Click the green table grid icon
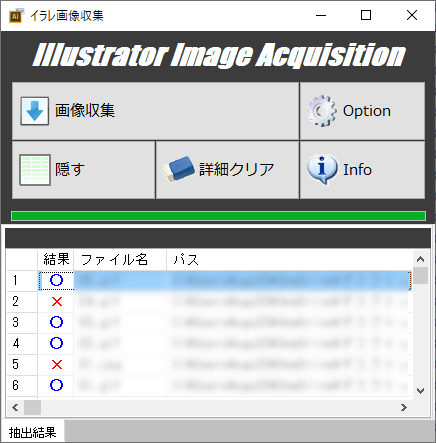 [x=35, y=170]
